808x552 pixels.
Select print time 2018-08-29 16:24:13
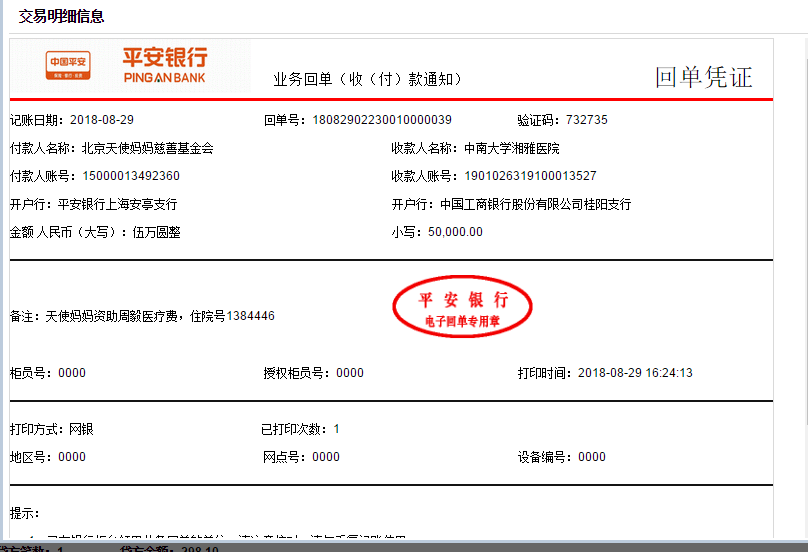[x=635, y=373]
